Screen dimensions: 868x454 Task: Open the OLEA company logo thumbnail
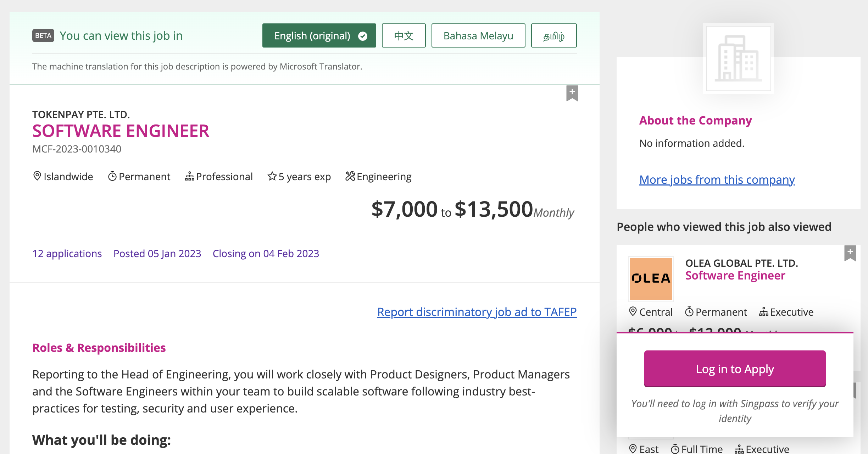[x=651, y=279]
